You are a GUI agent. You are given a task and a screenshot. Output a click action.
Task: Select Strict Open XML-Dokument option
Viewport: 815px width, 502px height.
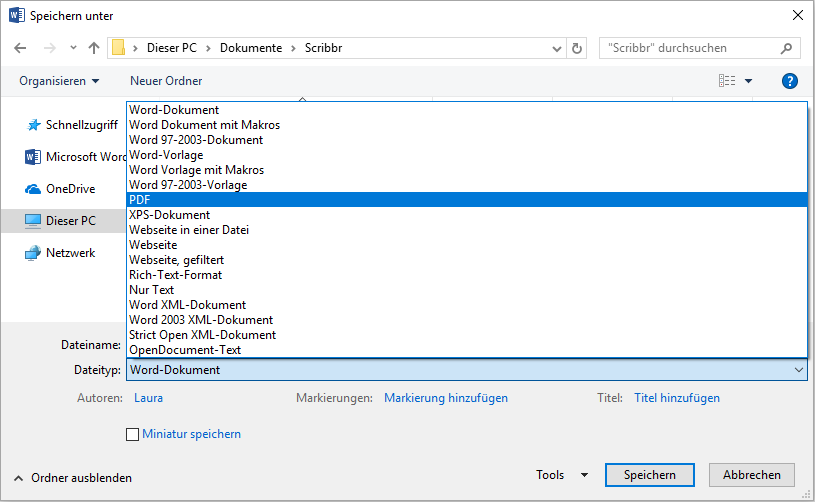click(x=467, y=335)
